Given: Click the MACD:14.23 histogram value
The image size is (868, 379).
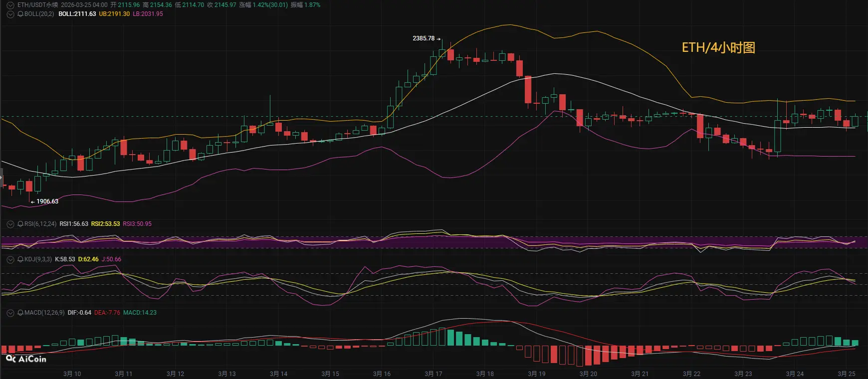Looking at the screenshot, I should pyautogui.click(x=140, y=313).
